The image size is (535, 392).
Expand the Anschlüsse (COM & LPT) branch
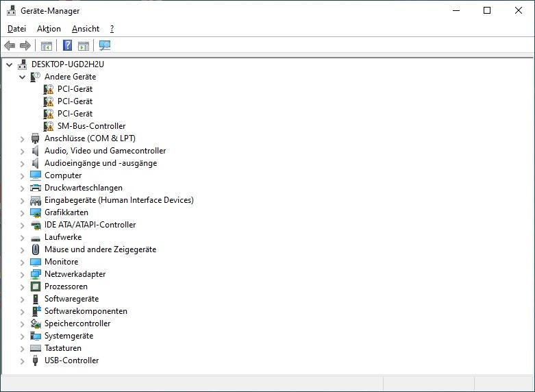(x=22, y=139)
